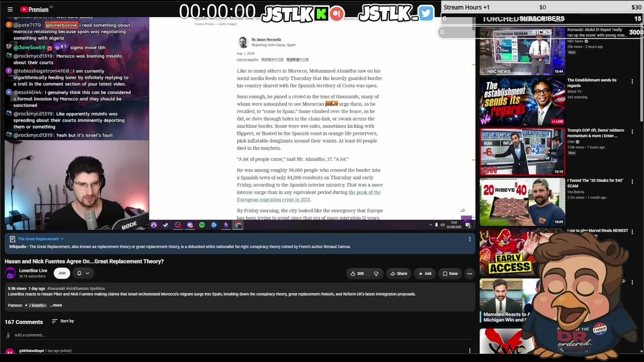The image size is (644, 362).
Task: Play the CNN Trump's GOP rift thumbnail
Action: (x=522, y=151)
